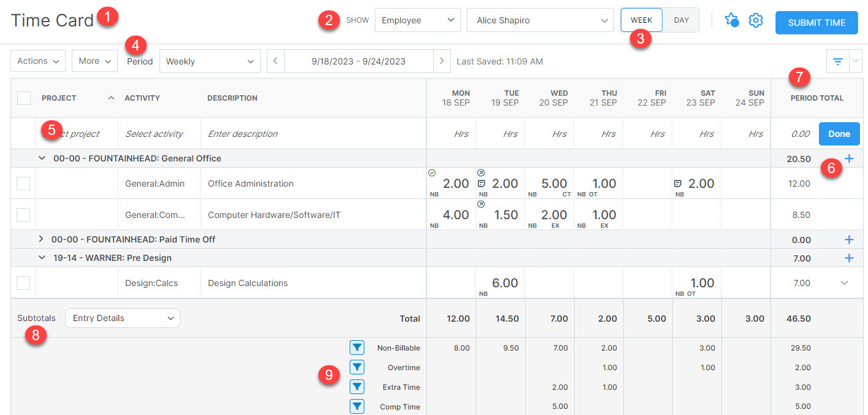
Task: Add entry to WARNER Pre Design with plus
Action: tap(849, 258)
